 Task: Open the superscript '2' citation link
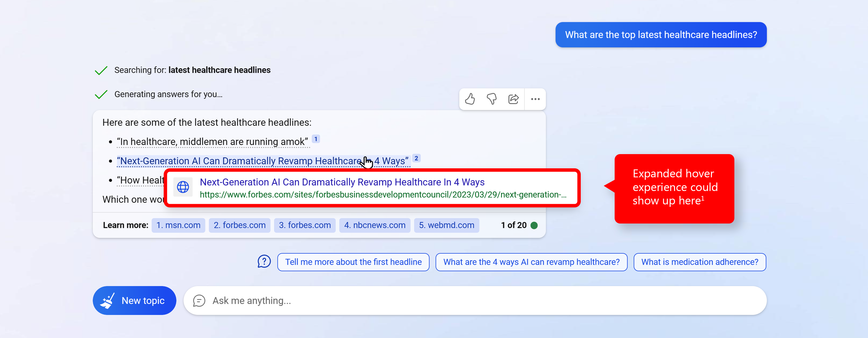point(418,158)
